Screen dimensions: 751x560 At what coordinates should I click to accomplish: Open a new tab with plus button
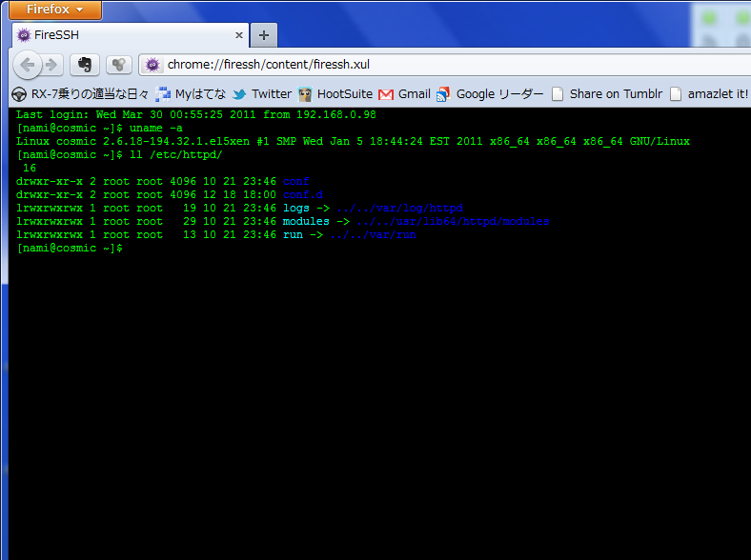point(264,35)
